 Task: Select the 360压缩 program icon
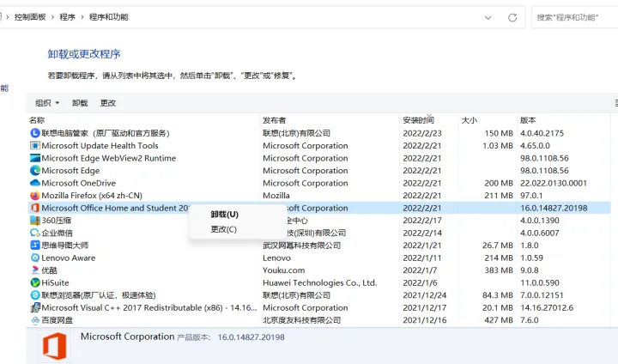point(35,221)
